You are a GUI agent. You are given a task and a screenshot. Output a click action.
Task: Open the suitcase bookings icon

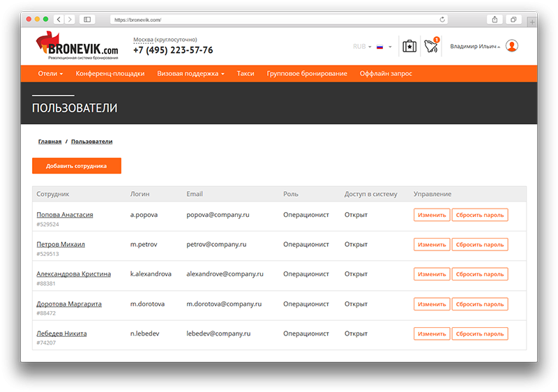pos(409,46)
